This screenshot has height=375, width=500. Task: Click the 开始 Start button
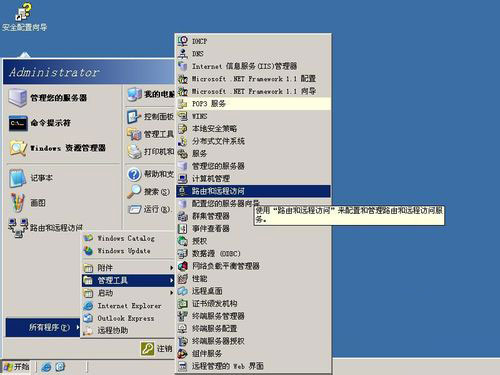16,367
